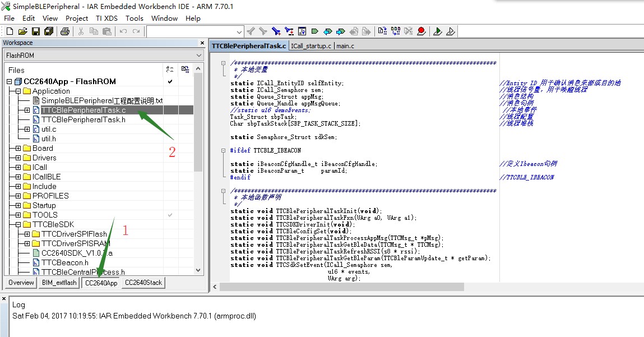
Task: Save the current file using floppy icon
Action: (36, 31)
